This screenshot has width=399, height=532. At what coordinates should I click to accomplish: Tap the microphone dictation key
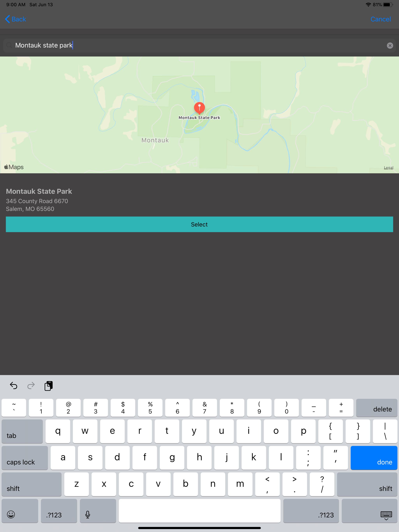tap(88, 514)
